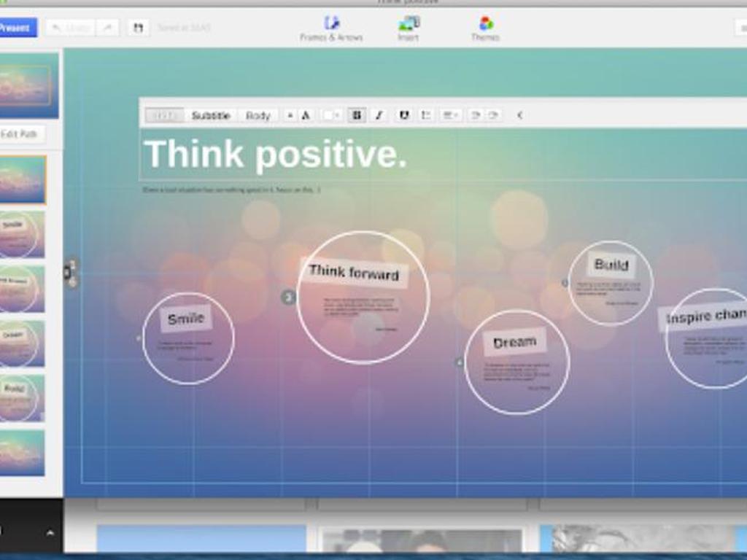Toggle text background highlight button

(404, 115)
